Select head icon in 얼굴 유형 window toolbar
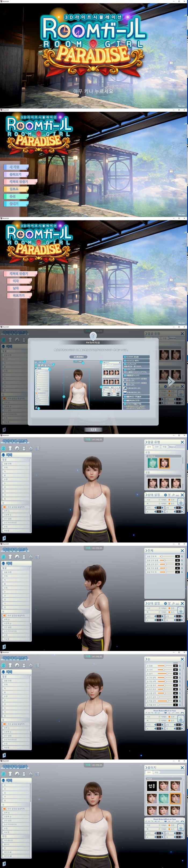This screenshot has width=188, height=868. [4, 448]
